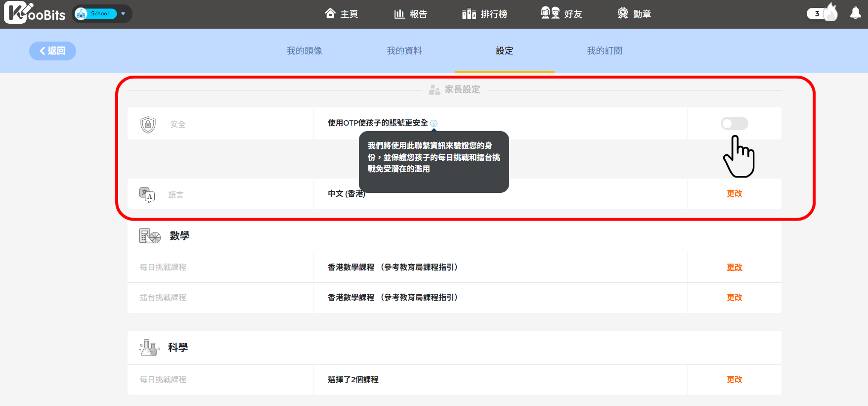Click the 語言 label
The image size is (868, 406).
coord(176,195)
